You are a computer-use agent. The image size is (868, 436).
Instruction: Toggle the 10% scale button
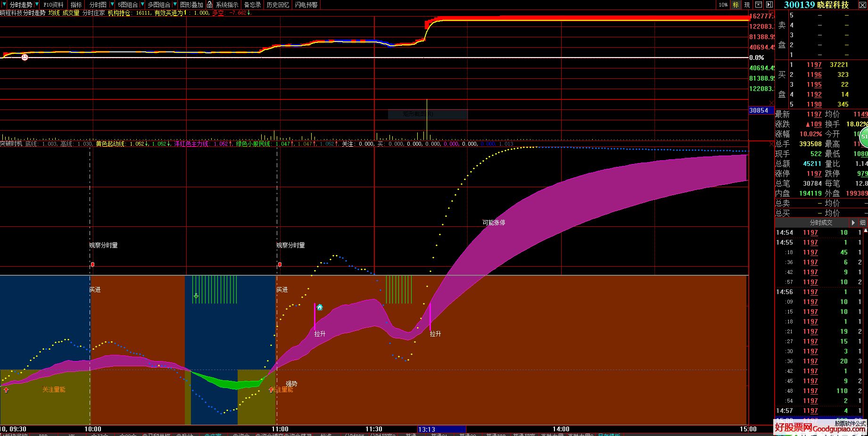pyautogui.click(x=723, y=5)
